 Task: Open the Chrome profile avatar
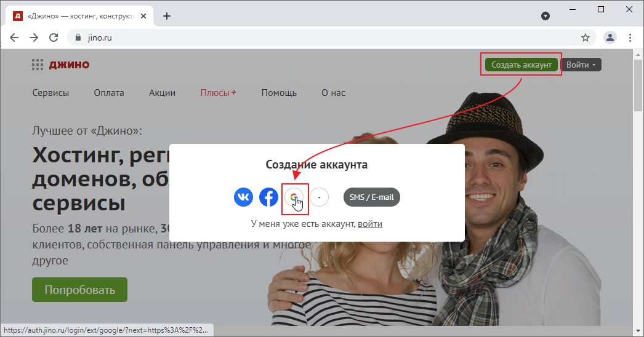[610, 38]
